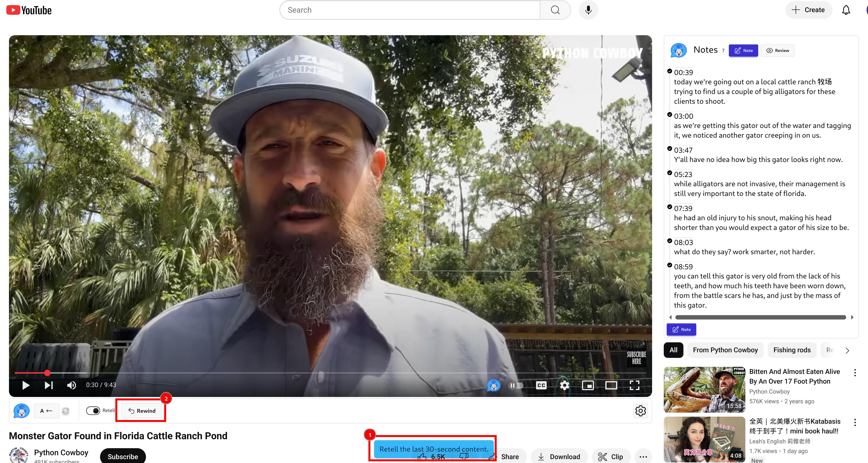Click the dog mascot icon in Notes header
The height and width of the screenshot is (463, 868).
pos(679,50)
